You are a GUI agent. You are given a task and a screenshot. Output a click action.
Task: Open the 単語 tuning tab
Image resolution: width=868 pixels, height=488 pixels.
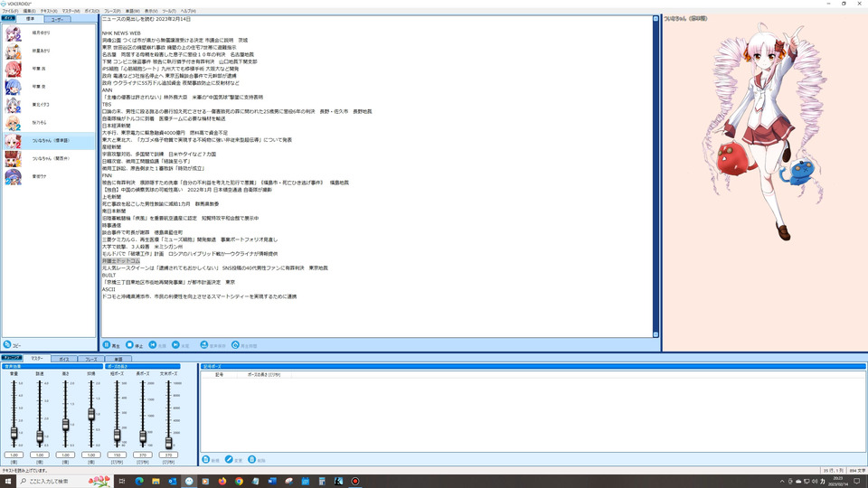pos(118,359)
